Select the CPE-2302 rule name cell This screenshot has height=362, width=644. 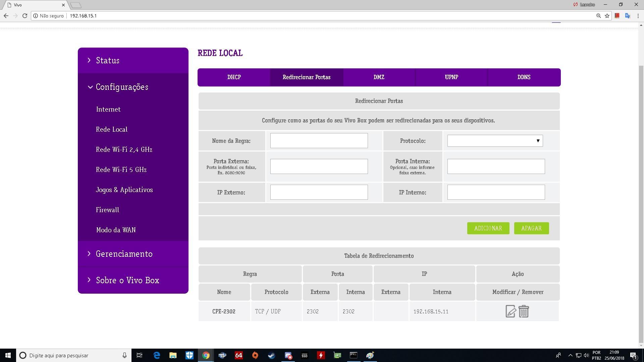point(224,311)
